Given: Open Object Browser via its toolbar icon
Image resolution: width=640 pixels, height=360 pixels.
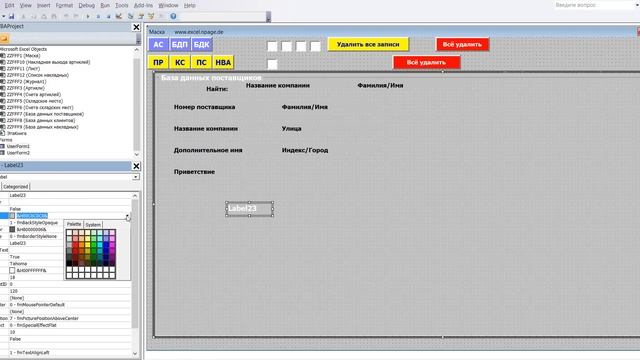Looking at the screenshot, I should coord(151,16).
